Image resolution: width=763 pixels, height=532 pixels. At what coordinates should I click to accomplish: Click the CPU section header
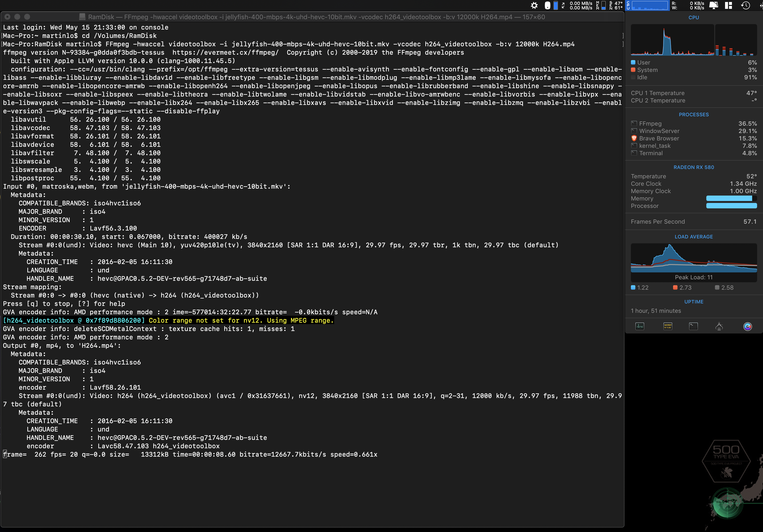[694, 17]
